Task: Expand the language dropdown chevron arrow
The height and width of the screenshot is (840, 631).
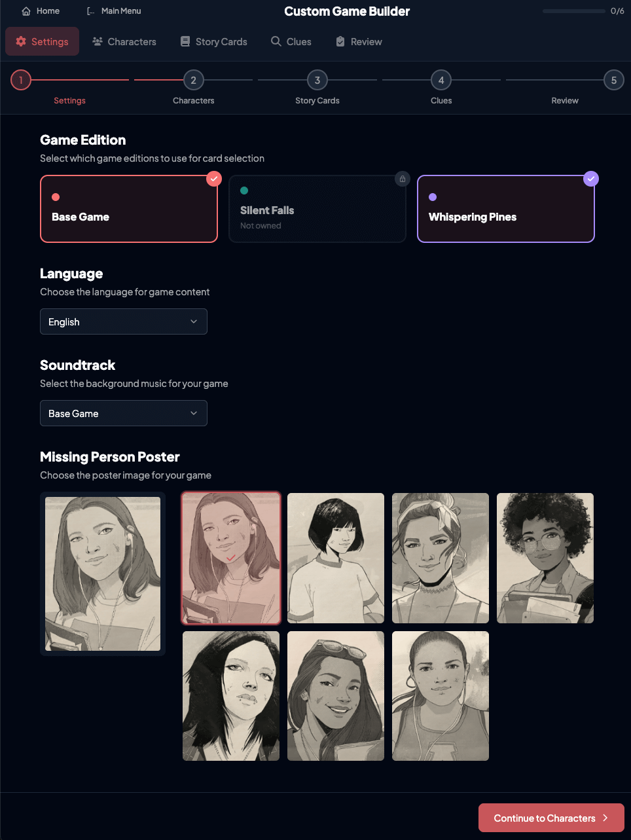Action: (x=194, y=321)
